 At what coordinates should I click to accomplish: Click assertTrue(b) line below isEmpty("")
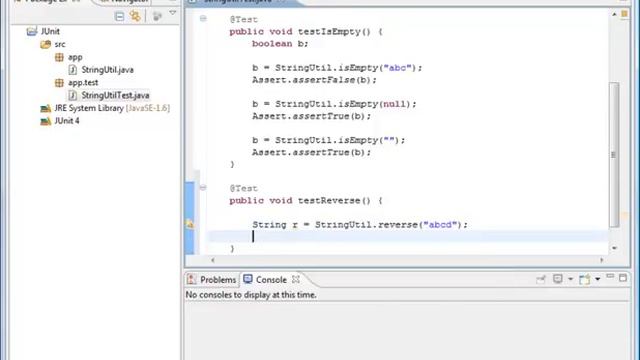pos(311,152)
